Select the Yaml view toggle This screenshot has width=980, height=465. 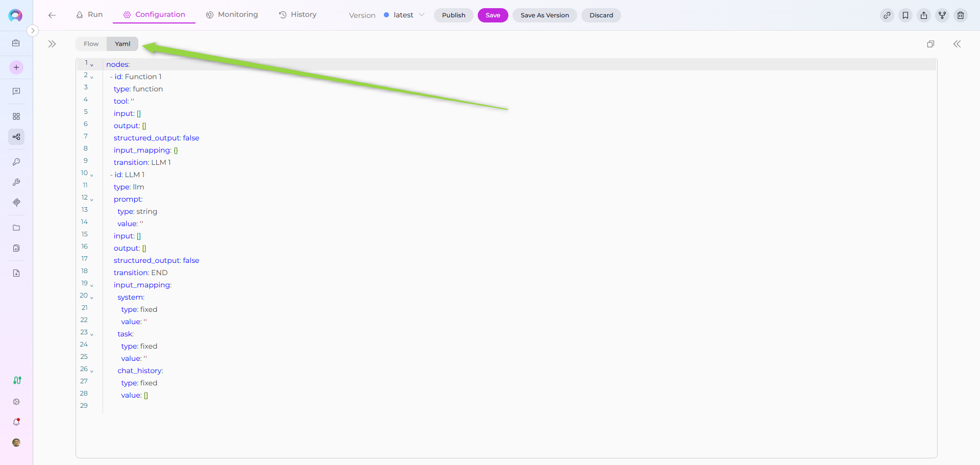coord(122,44)
